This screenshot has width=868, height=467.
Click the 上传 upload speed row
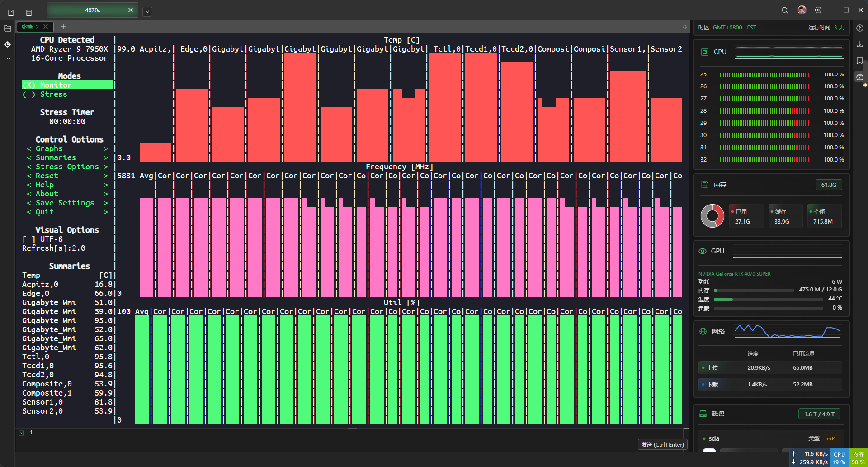tap(770, 368)
